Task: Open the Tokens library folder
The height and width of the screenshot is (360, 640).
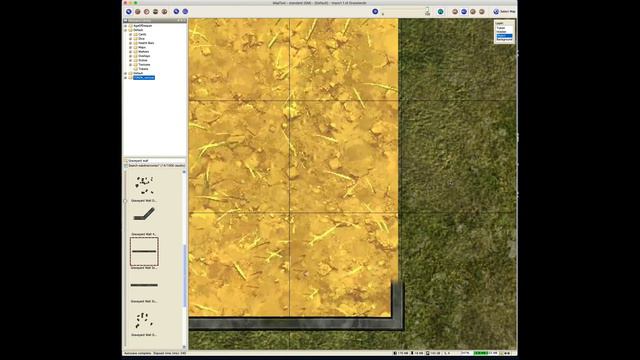Action: click(143, 69)
